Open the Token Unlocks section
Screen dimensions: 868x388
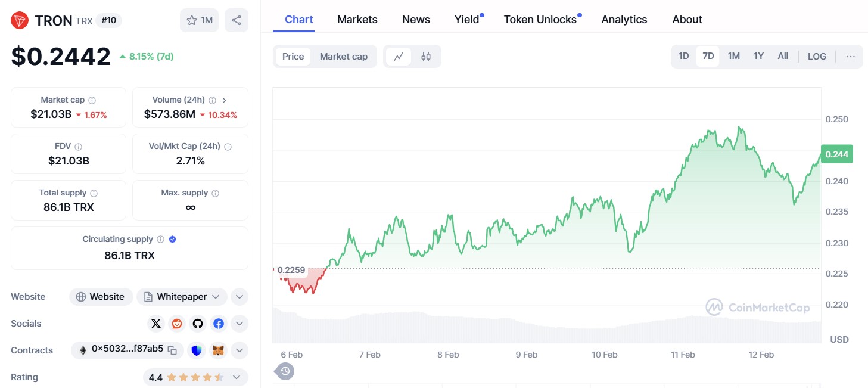[539, 19]
